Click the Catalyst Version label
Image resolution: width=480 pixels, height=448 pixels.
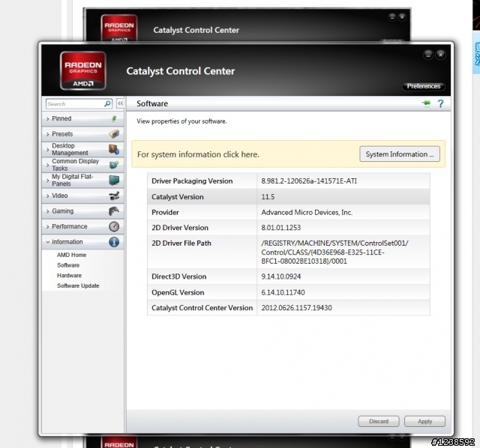[178, 196]
